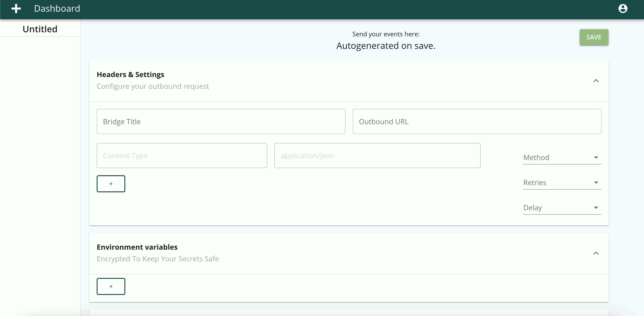644x316 pixels.
Task: Click the Environment variables heading text
Action: pos(137,247)
